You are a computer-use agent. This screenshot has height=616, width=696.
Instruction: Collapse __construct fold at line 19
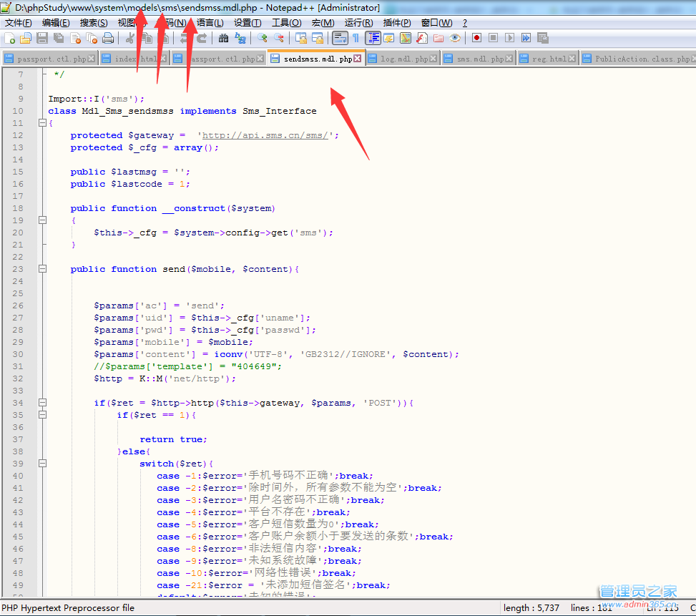click(43, 220)
